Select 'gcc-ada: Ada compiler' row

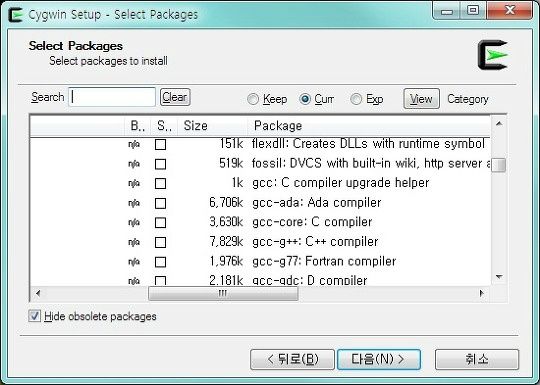(x=317, y=202)
